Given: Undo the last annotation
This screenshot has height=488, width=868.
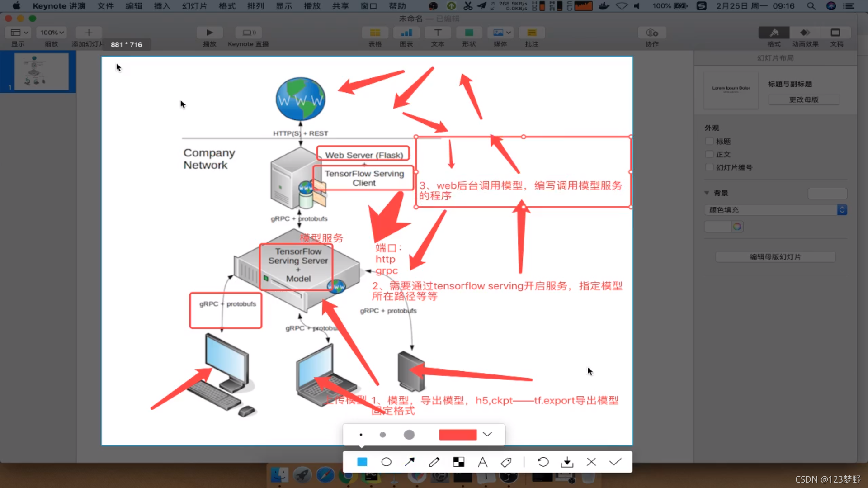Looking at the screenshot, I should coord(543,462).
